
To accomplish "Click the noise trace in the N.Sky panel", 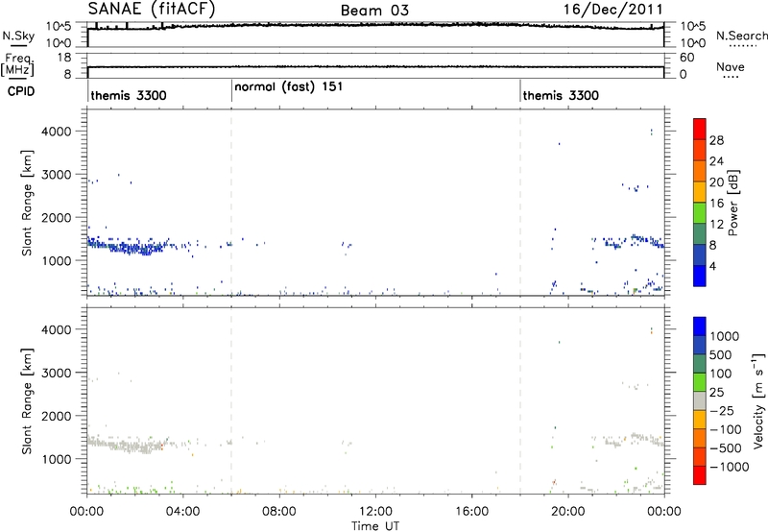I will (375, 25).
